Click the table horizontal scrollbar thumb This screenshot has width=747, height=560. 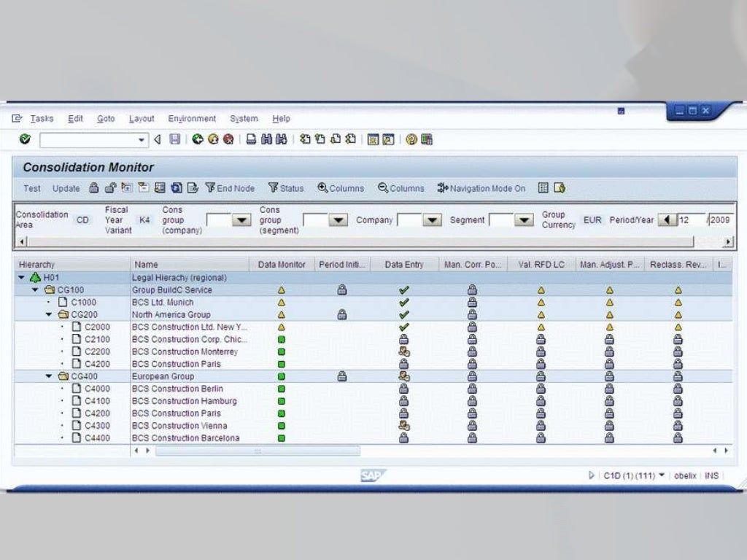[258, 451]
